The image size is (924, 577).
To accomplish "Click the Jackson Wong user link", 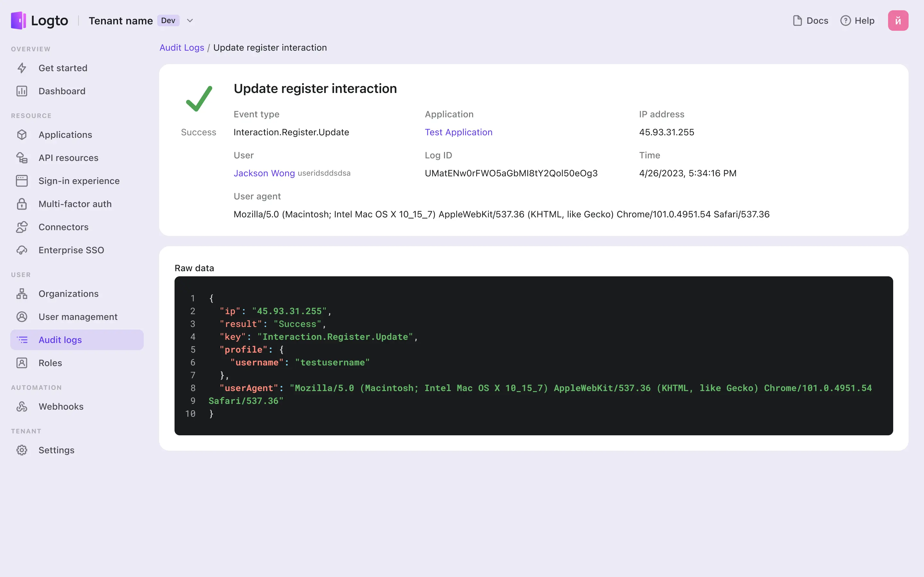I will pos(264,173).
